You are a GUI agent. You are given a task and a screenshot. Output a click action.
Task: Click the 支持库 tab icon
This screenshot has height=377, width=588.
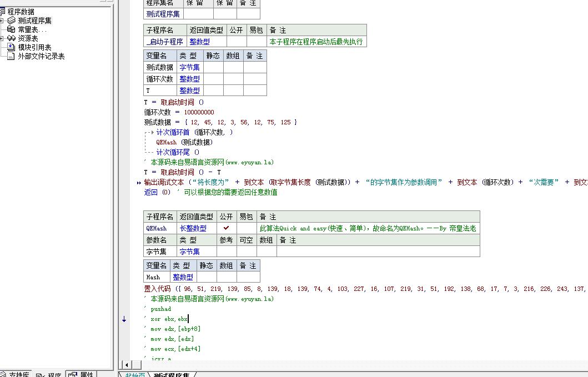click(3, 374)
